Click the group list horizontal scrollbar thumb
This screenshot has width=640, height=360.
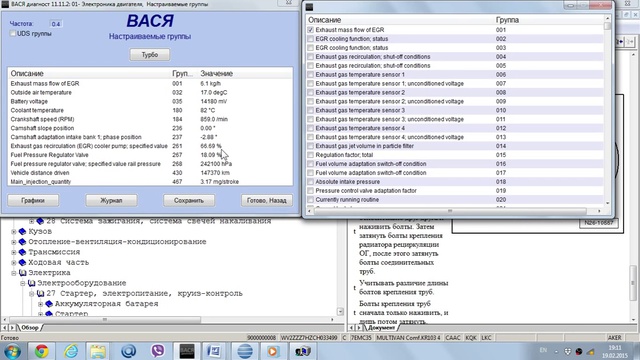[x=449, y=211]
